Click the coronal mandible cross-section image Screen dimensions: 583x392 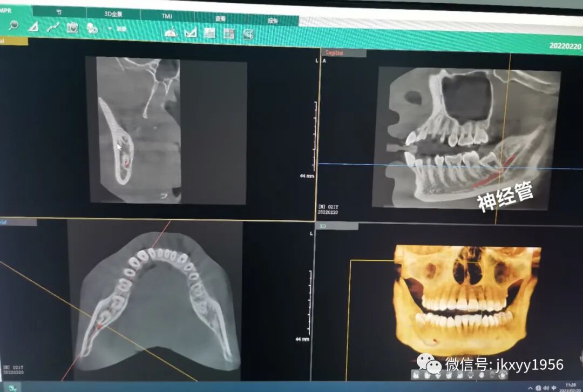click(x=167, y=130)
